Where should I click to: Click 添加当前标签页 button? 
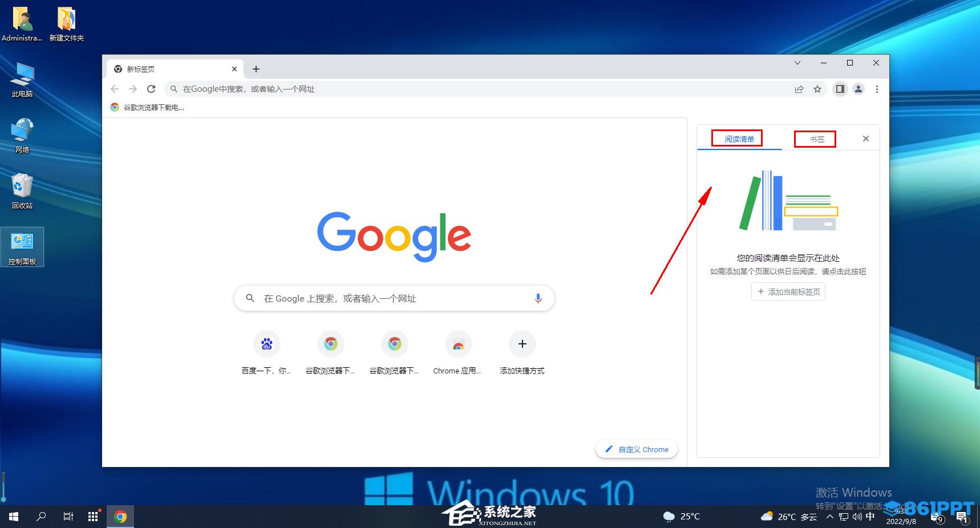pos(788,292)
